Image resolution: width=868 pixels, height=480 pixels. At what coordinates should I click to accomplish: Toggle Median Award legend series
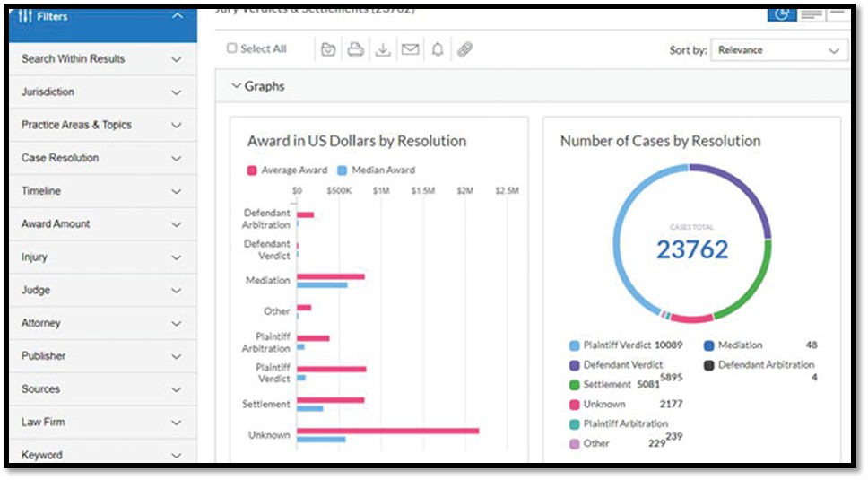376,170
